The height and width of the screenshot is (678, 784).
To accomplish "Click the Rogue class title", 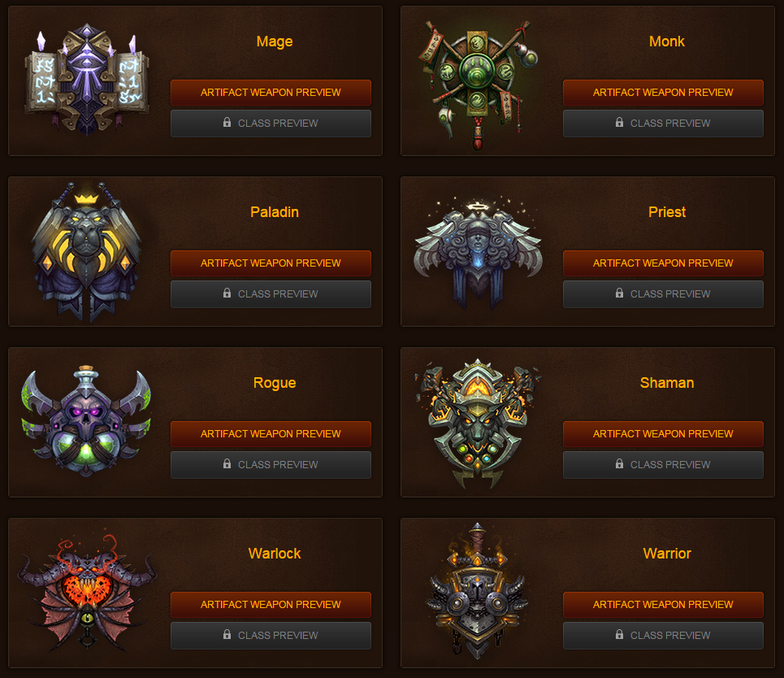I will 275,383.
